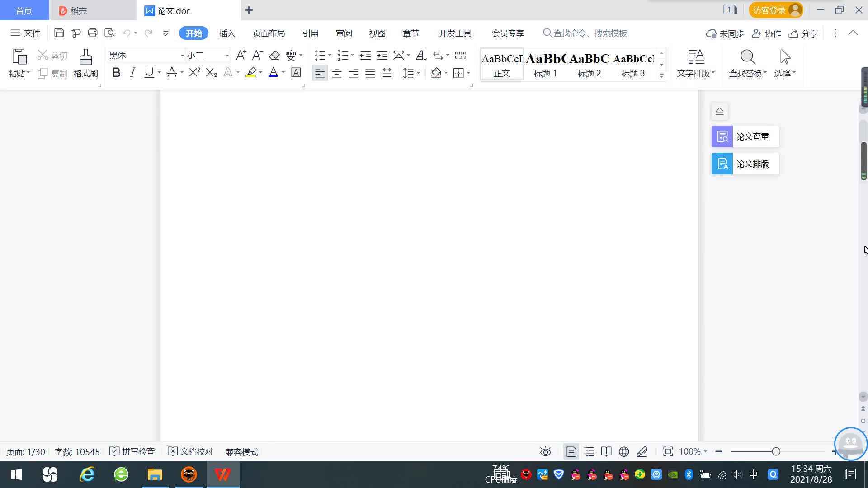
Task: Click the save document icon
Action: pos(59,33)
